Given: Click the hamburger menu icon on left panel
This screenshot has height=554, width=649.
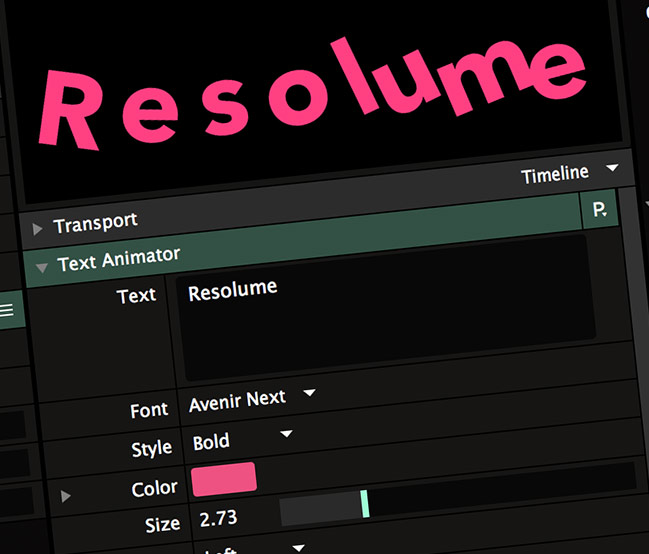Looking at the screenshot, I should [6, 310].
